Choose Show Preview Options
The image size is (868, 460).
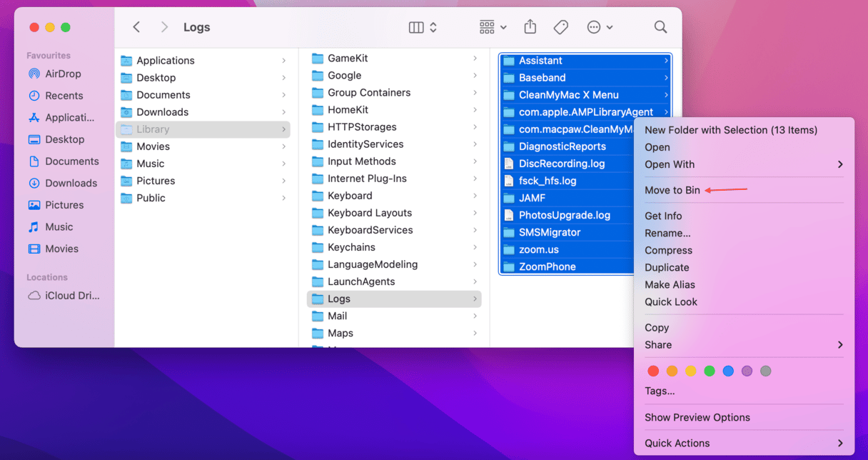click(x=744, y=417)
